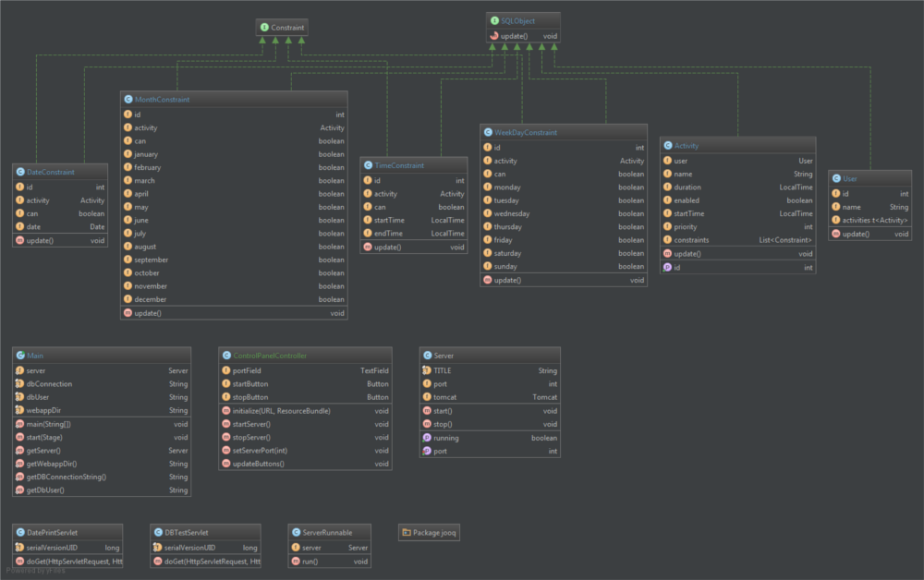Click the name row in User

pos(869,207)
